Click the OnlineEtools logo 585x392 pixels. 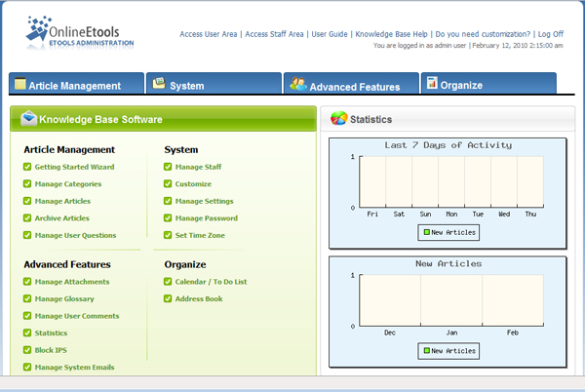pyautogui.click(x=80, y=33)
